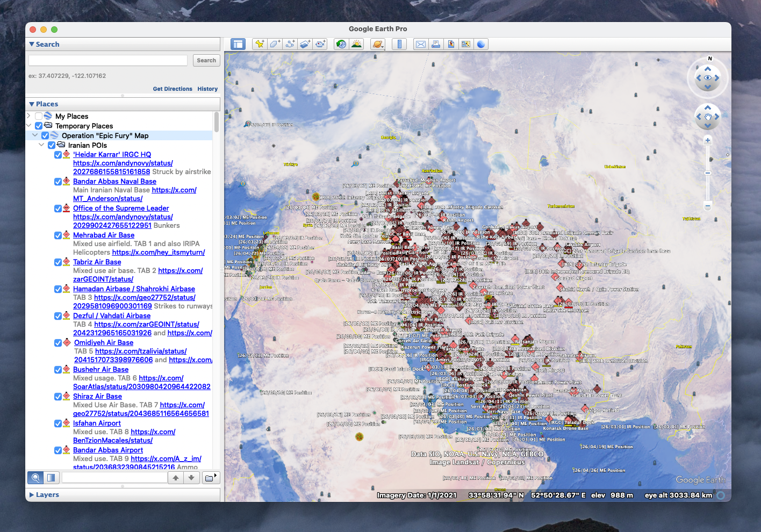761x532 pixels.
Task: Open the Shiraz Air Base link
Action: pyautogui.click(x=97, y=397)
